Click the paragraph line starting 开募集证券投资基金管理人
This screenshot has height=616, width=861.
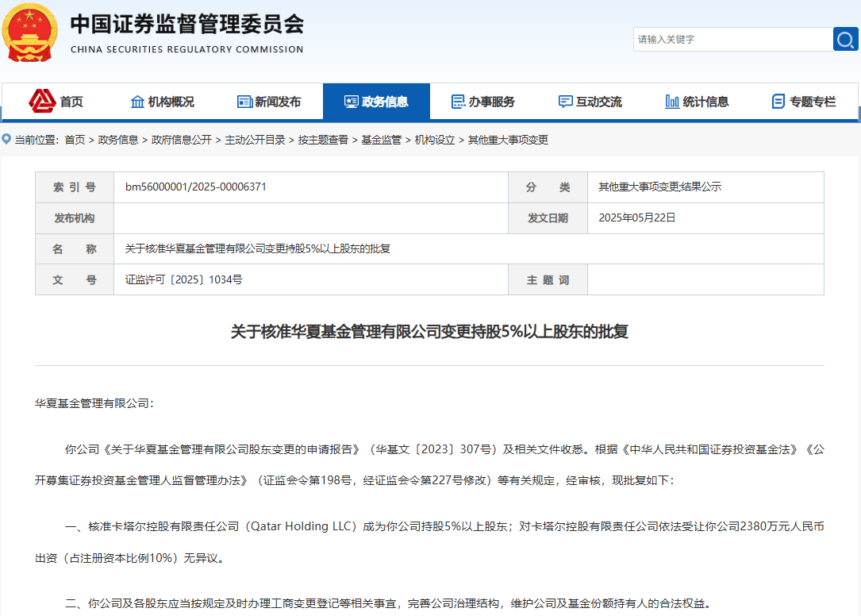[x=355, y=480]
